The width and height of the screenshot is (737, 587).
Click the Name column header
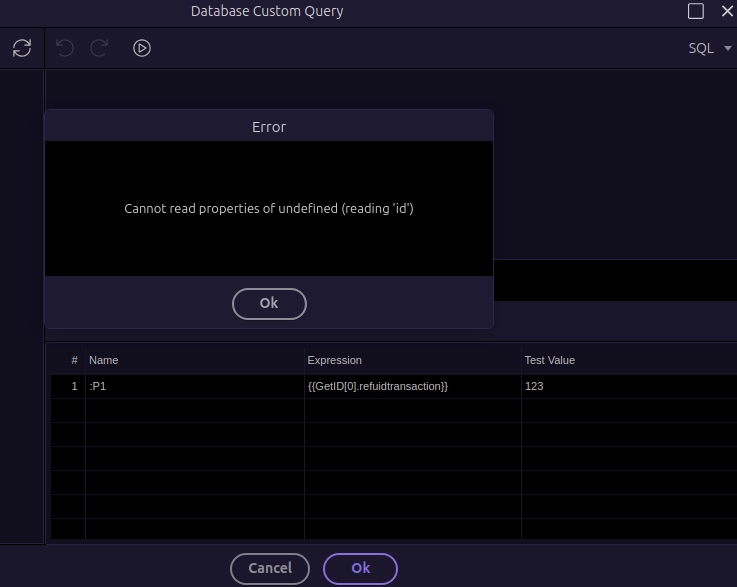pos(195,360)
